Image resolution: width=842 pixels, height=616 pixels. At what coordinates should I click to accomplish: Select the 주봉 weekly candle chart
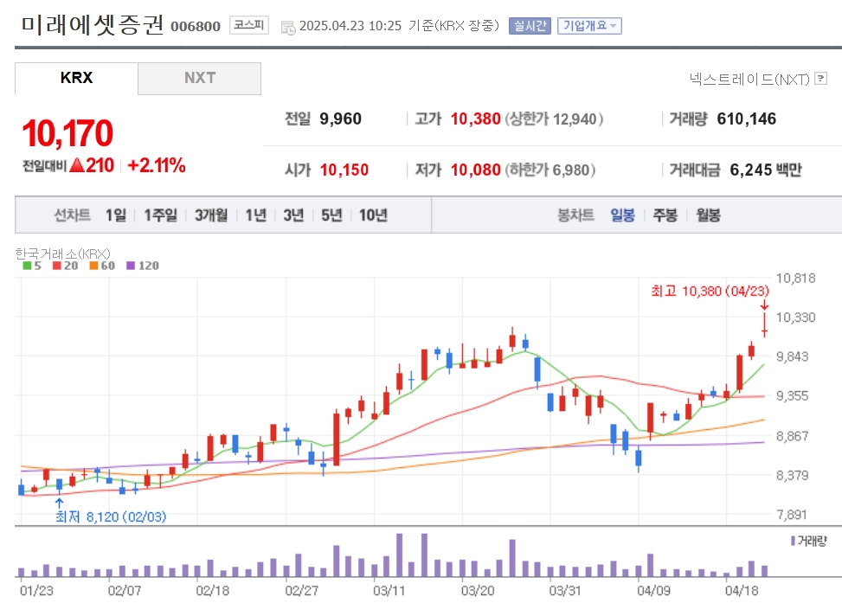point(665,215)
